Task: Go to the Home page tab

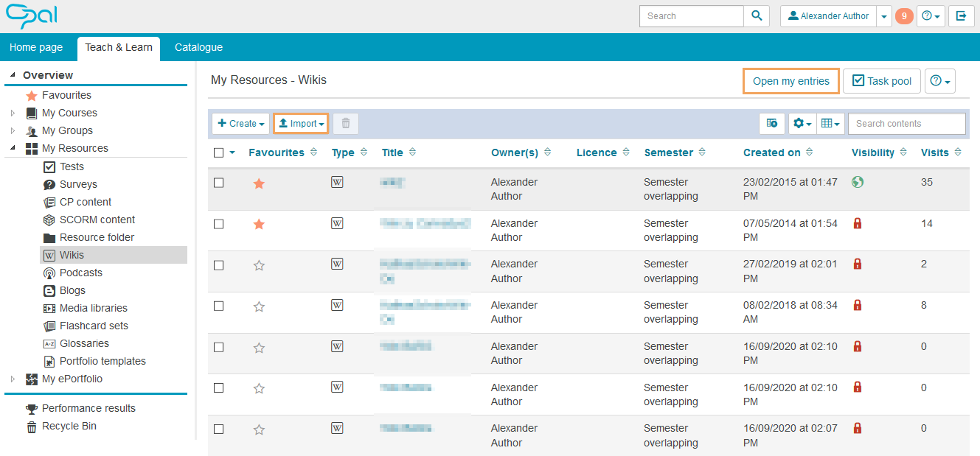Action: coord(36,47)
